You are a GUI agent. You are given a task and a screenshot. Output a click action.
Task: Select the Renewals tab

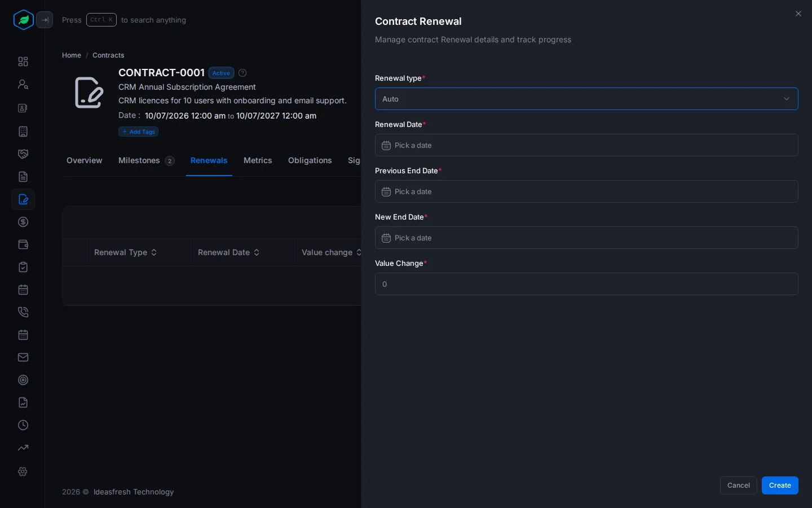[209, 160]
